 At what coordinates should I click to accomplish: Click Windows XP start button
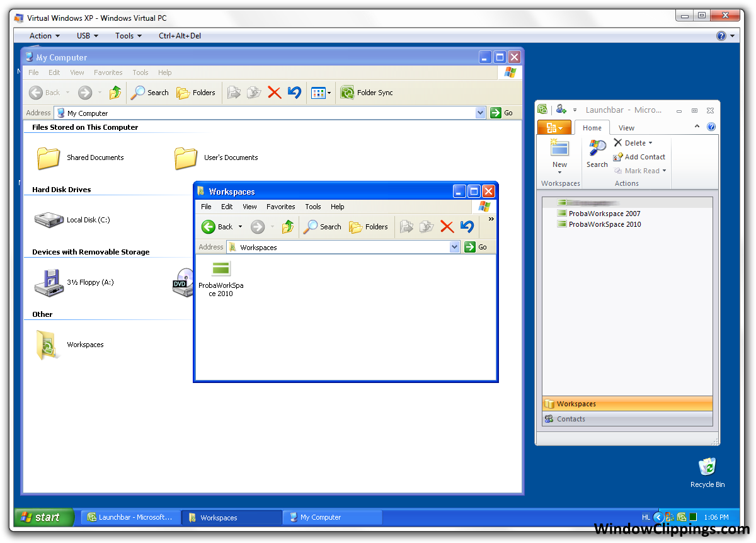pyautogui.click(x=44, y=517)
